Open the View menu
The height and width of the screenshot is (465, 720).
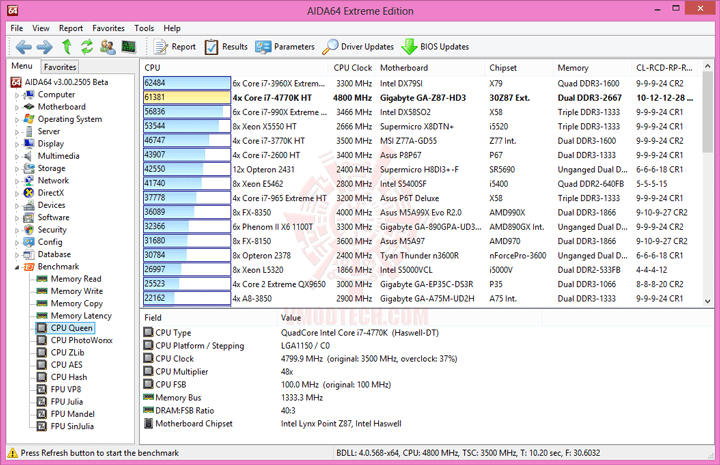click(x=41, y=28)
